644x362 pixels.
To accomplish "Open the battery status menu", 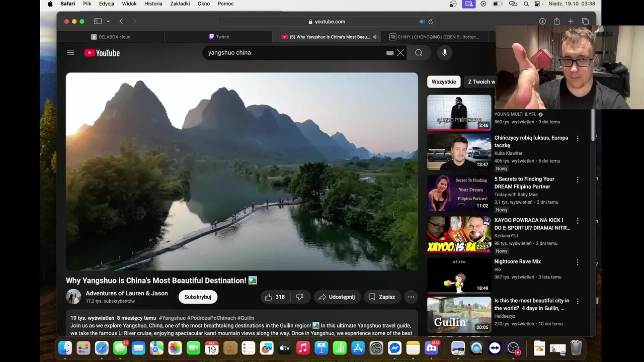I will [497, 4].
